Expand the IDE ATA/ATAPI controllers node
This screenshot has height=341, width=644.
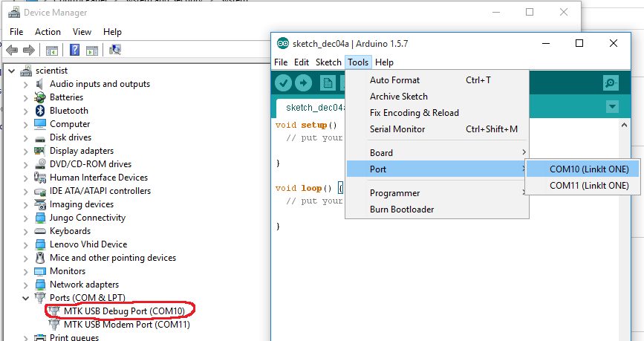point(25,192)
